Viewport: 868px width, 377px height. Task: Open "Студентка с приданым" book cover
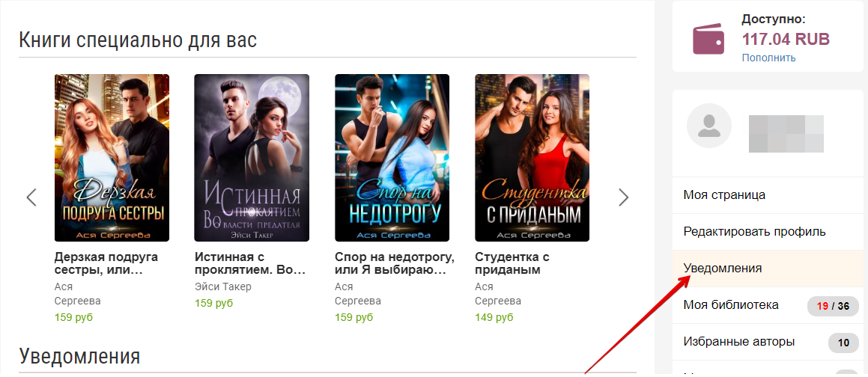click(x=532, y=158)
